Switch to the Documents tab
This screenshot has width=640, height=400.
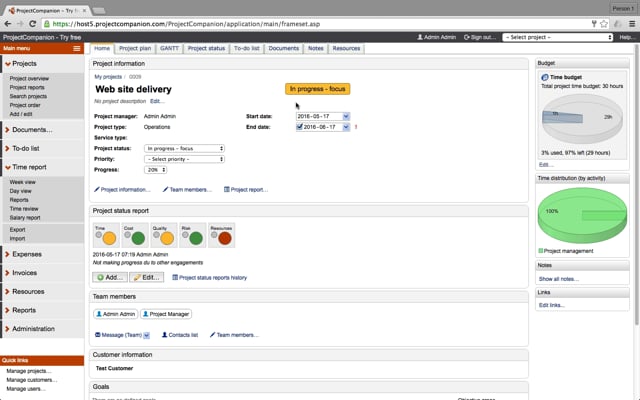(x=284, y=48)
